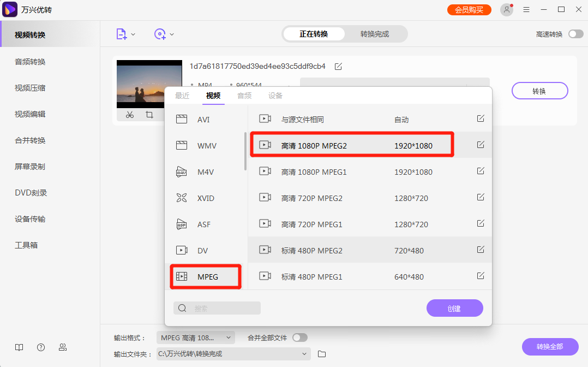Viewport: 588px width, 367px height.
Task: Open the output folder browse icon
Action: [321, 354]
